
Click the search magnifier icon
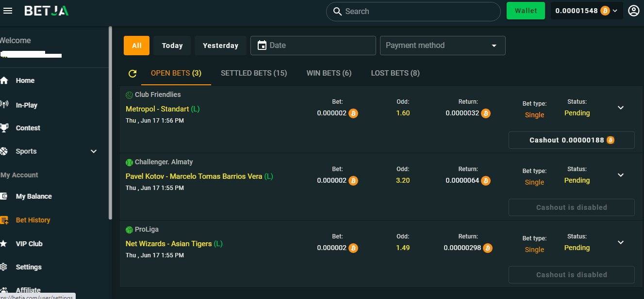click(x=337, y=12)
